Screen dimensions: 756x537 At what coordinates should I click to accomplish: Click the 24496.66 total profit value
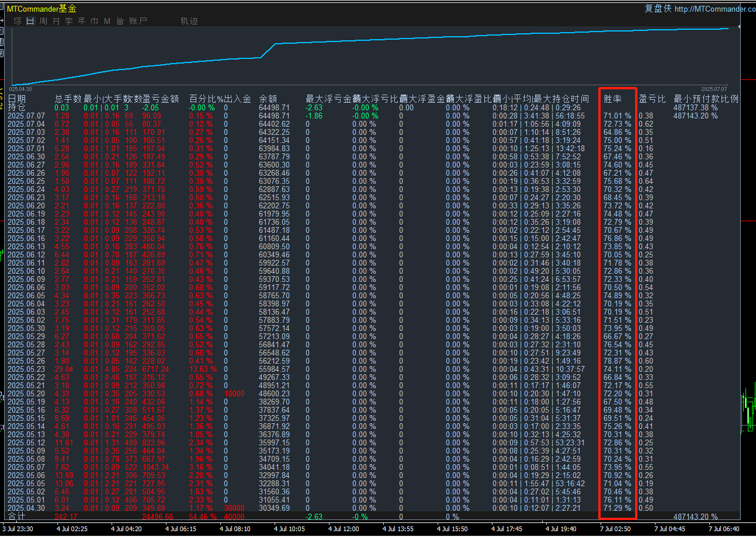157,517
